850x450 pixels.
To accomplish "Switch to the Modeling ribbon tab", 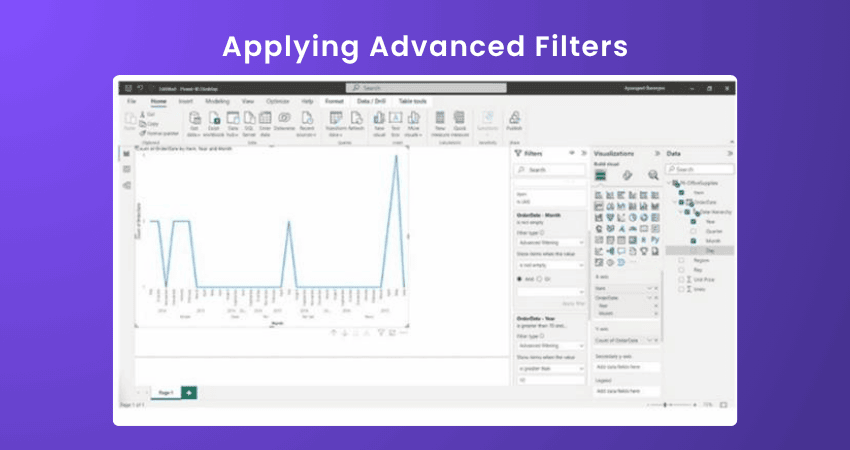I will (217, 101).
